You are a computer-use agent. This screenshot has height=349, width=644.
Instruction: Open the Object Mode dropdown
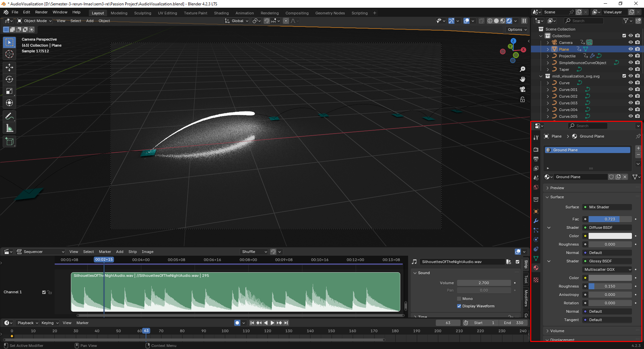35,21
